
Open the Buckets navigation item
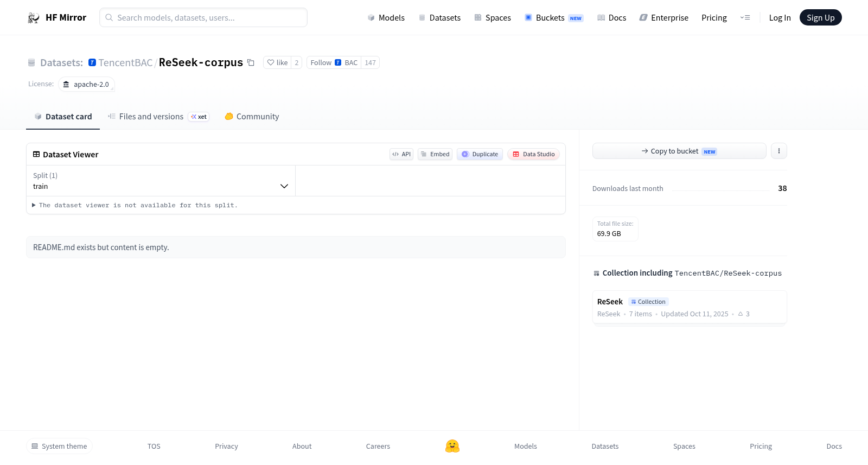554,18
